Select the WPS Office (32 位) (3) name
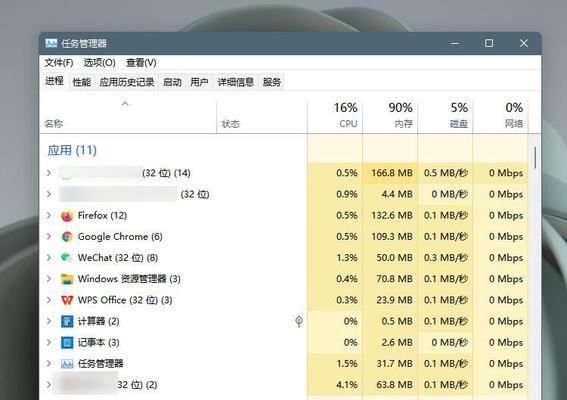 coord(125,300)
